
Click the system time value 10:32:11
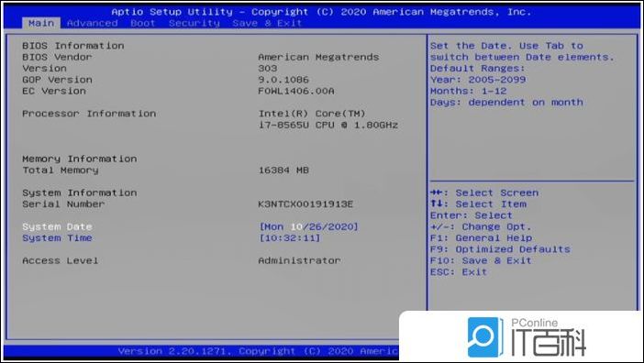[290, 238]
